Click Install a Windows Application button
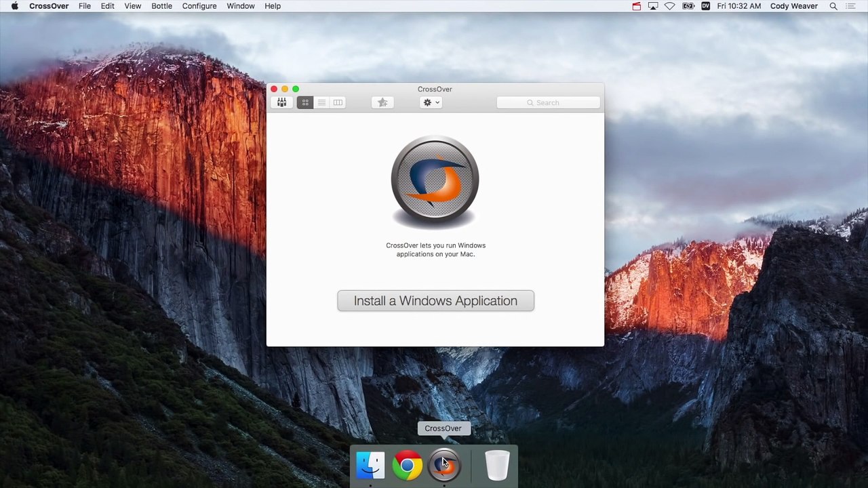This screenshot has width=868, height=488. point(435,301)
